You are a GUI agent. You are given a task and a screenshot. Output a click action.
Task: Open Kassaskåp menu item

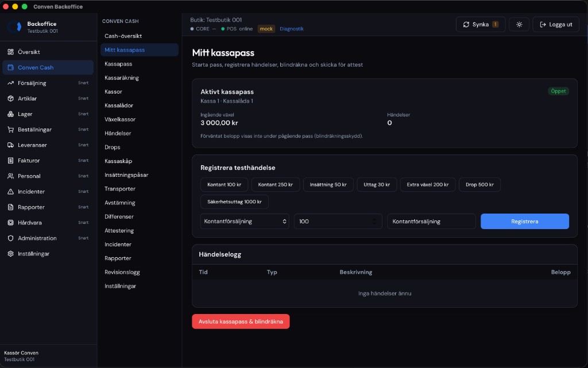[139, 161]
